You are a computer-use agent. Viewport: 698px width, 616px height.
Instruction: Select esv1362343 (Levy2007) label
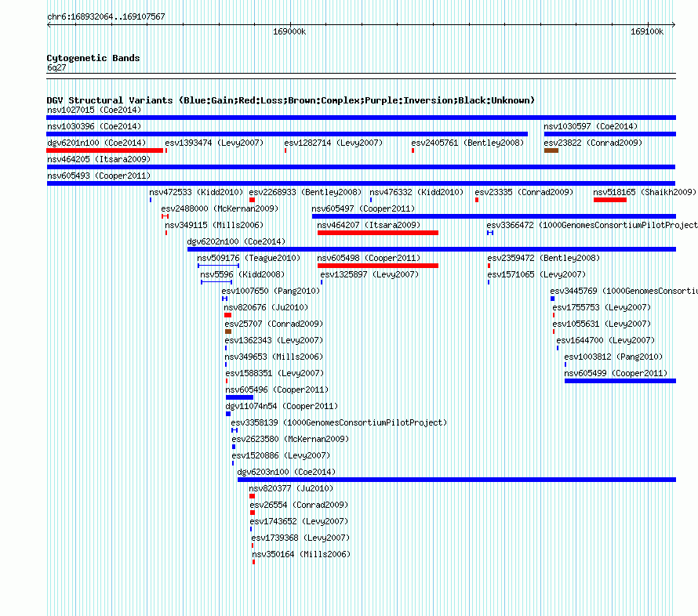pyautogui.click(x=274, y=340)
